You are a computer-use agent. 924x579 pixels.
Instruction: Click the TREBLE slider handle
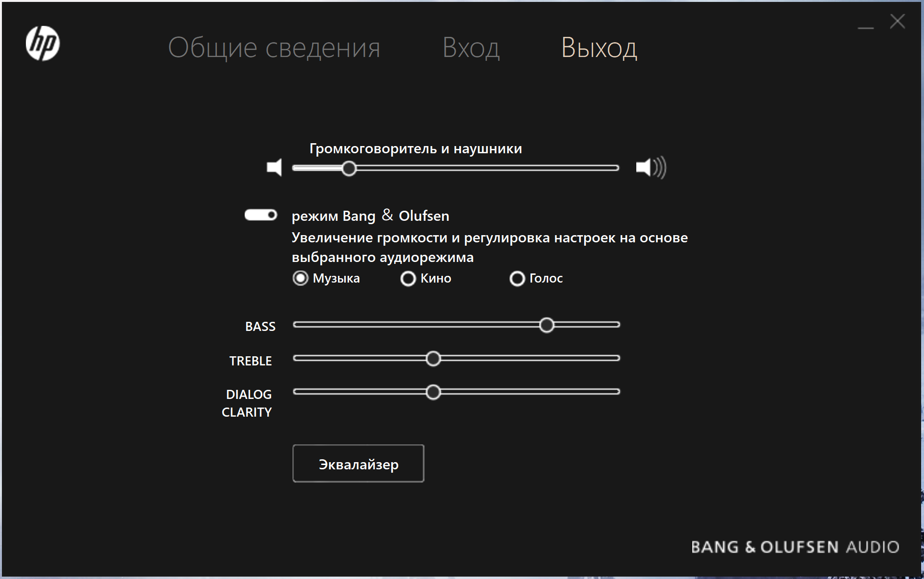click(433, 359)
